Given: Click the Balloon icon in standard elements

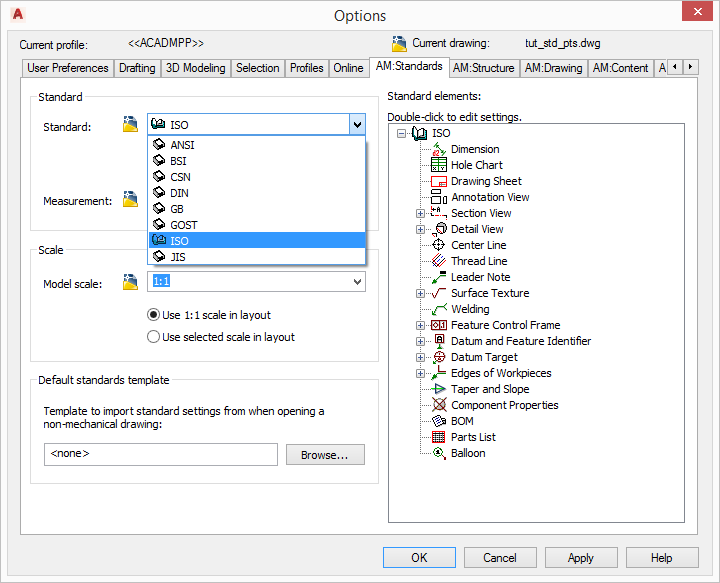Looking at the screenshot, I should coord(438,453).
